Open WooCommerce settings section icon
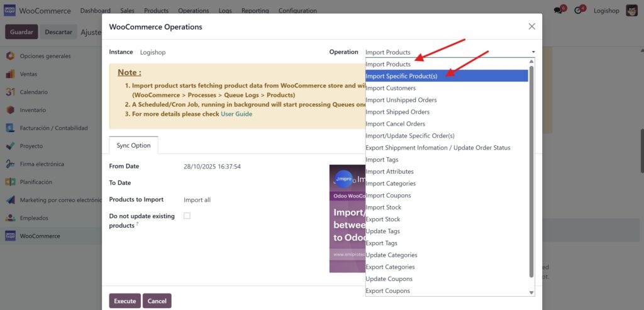 click(10, 236)
